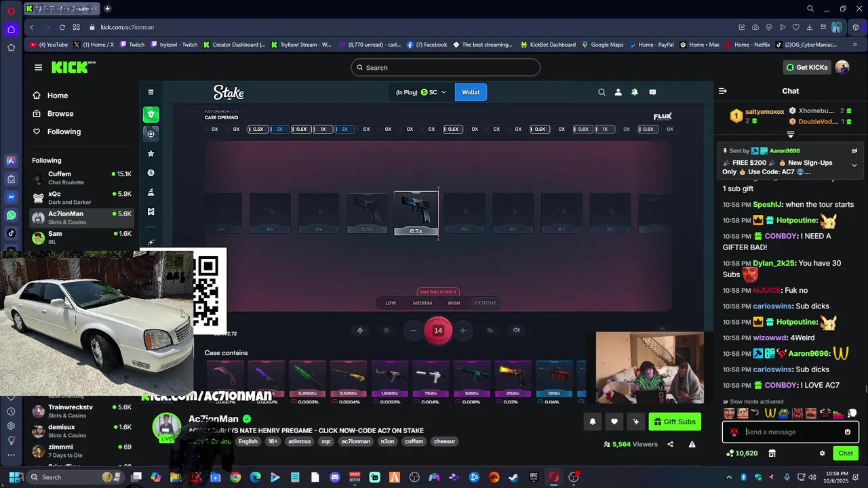Click the Send a message input
The width and height of the screenshot is (868, 488).
pos(791,432)
